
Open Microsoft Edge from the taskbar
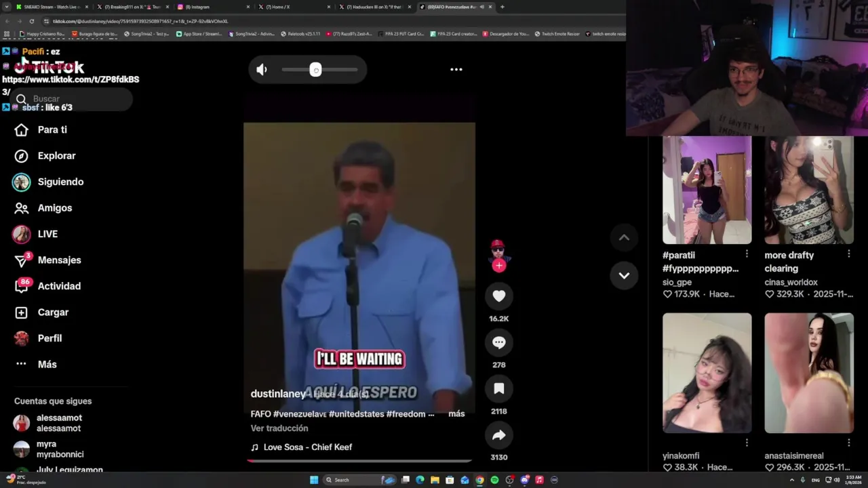click(420, 480)
